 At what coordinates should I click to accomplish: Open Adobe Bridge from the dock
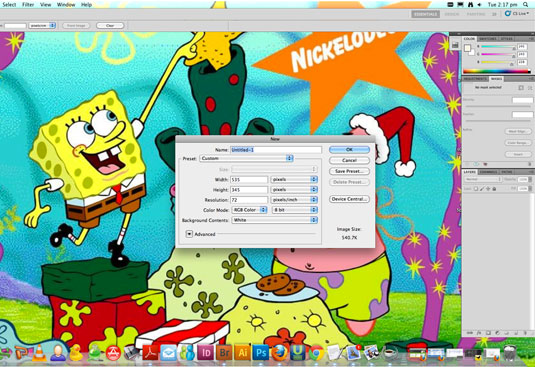pyautogui.click(x=224, y=353)
